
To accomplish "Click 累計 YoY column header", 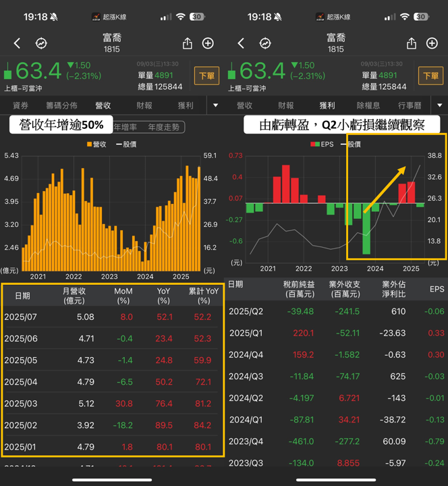I will [204, 296].
